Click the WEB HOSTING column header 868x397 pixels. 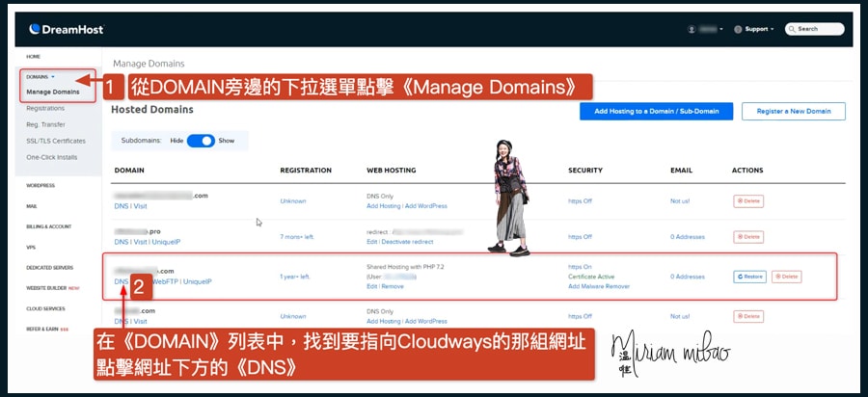point(391,171)
